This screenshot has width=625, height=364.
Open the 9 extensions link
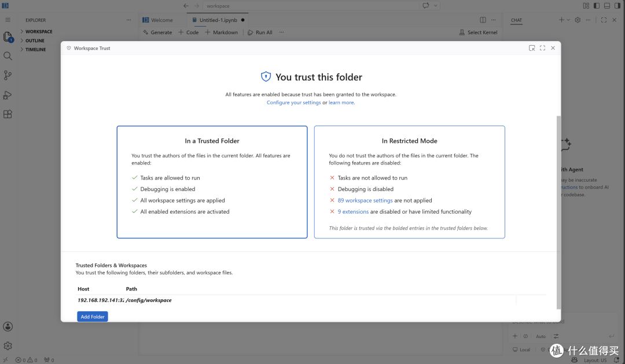pos(353,212)
